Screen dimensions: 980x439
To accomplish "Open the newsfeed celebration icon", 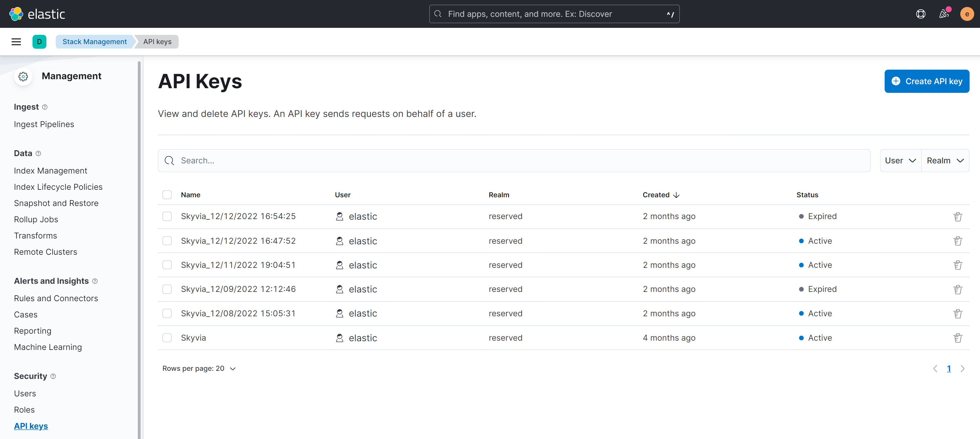I will (944, 14).
